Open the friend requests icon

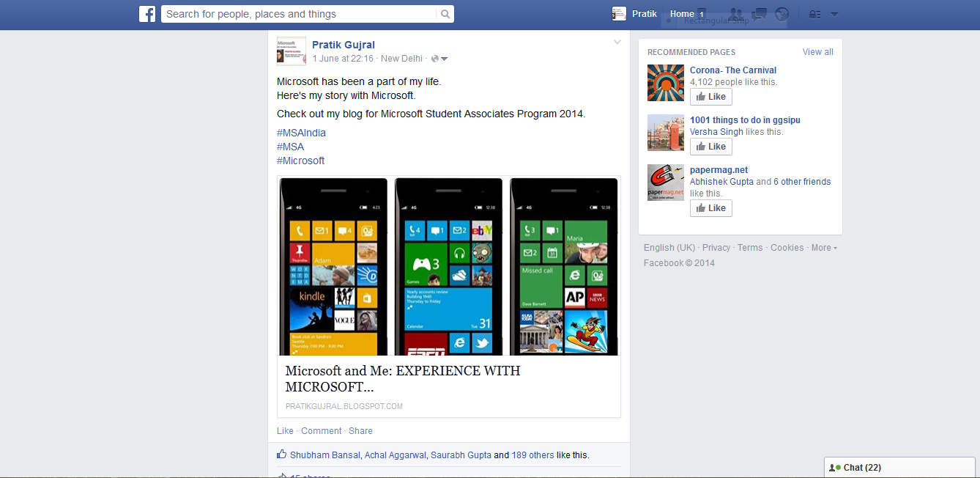[x=736, y=14]
